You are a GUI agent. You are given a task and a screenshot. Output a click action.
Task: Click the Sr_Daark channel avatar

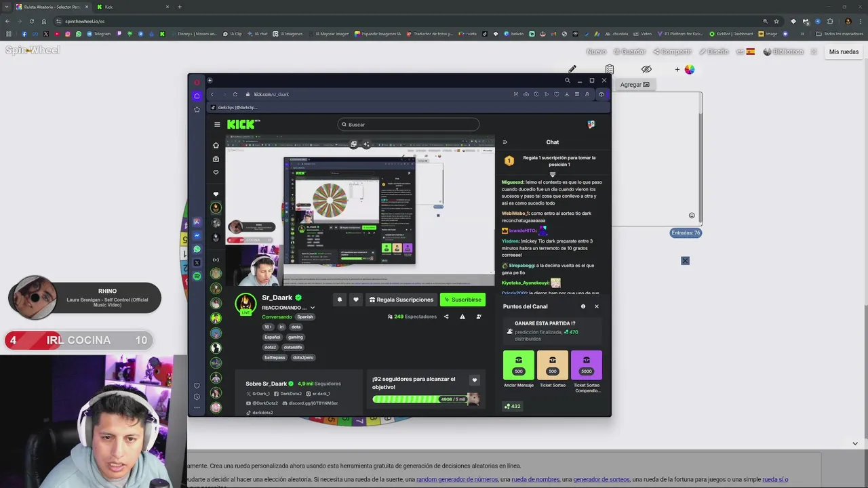(x=245, y=304)
